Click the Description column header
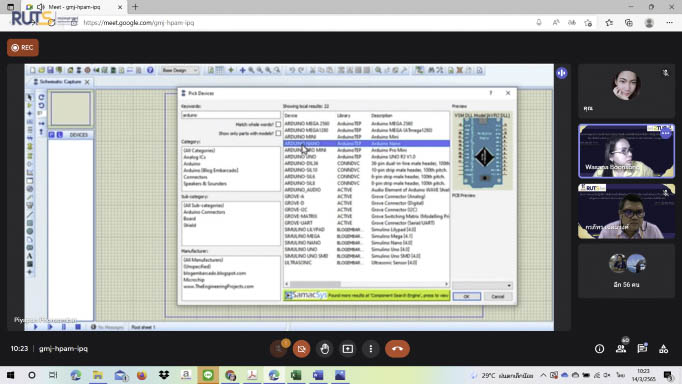 click(381, 116)
